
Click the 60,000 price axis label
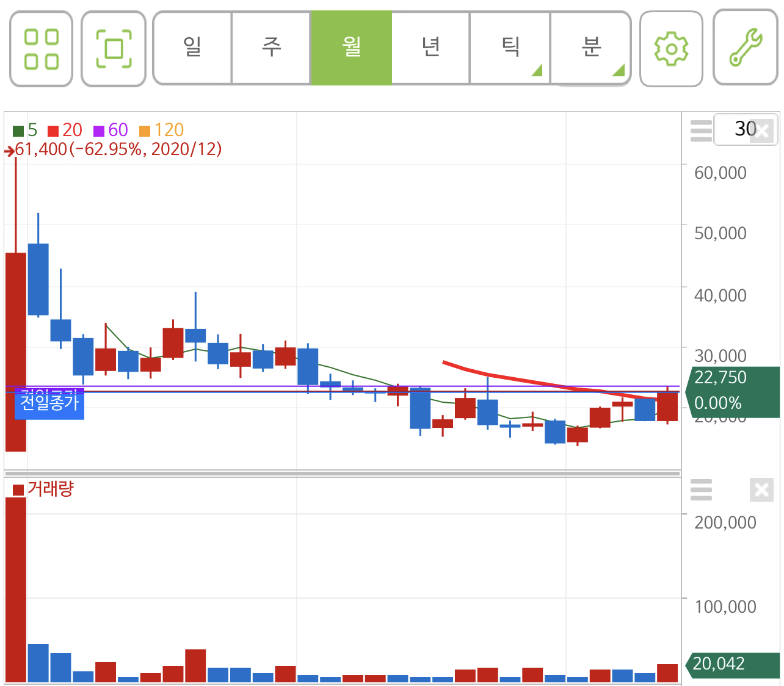pos(720,173)
